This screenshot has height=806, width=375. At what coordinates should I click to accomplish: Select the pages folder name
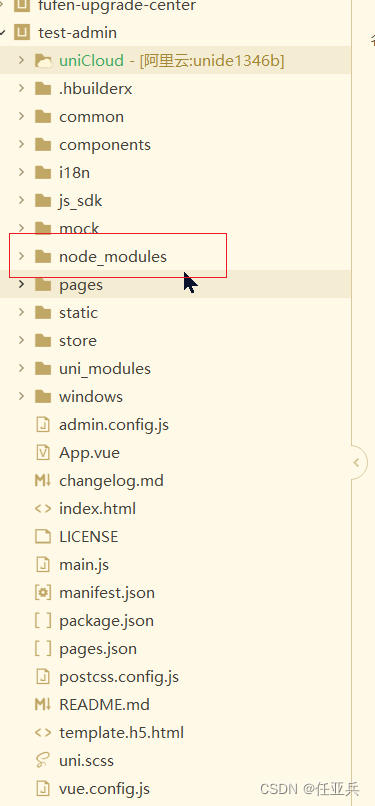pos(81,285)
